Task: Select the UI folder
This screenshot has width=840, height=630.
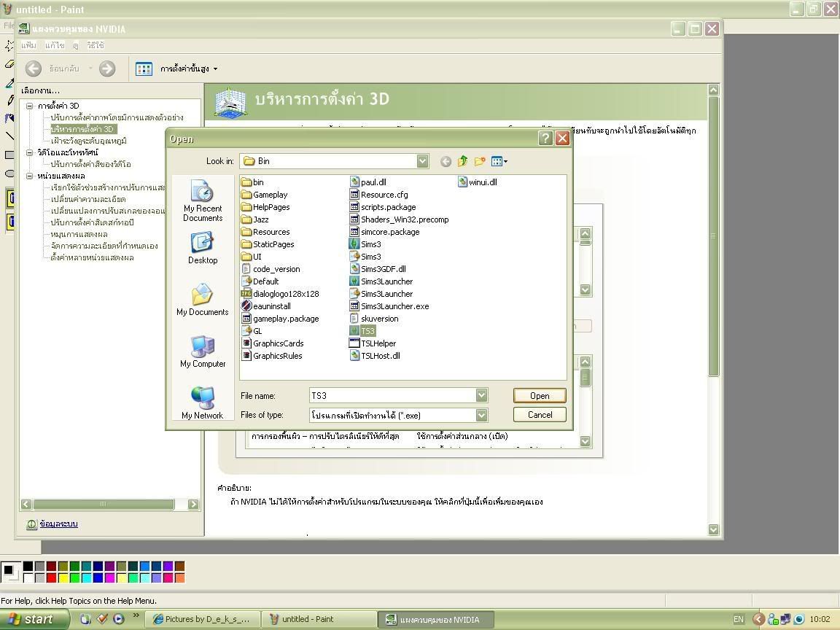Action: click(252, 257)
